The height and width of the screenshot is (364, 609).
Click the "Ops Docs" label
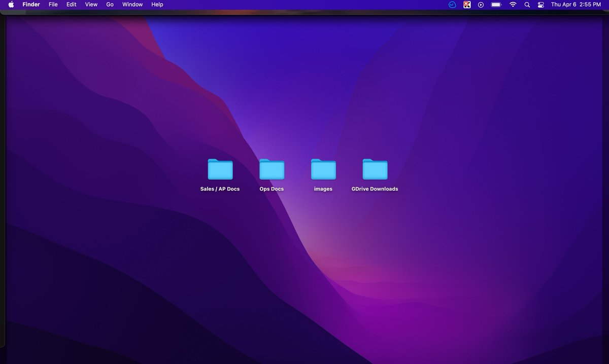[272, 189]
